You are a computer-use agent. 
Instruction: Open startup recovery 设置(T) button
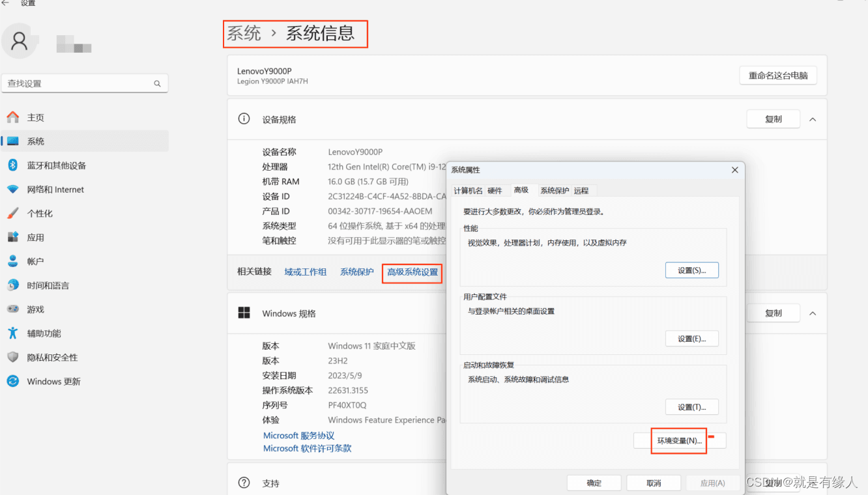point(692,407)
